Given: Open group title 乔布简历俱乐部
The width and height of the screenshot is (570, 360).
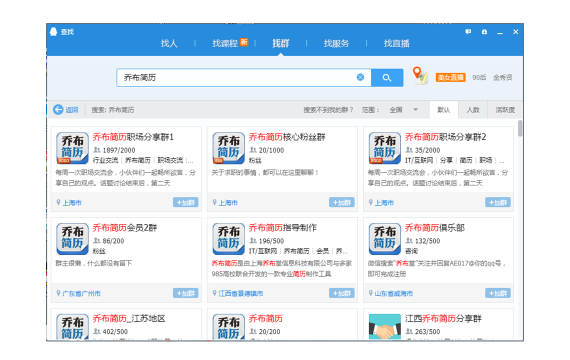Looking at the screenshot, I should point(435,228).
